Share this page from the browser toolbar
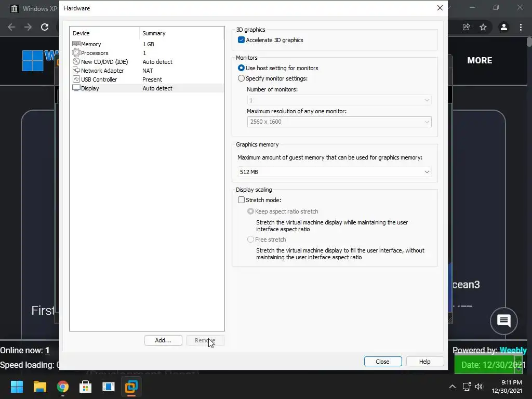This screenshot has height=399, width=532. click(467, 27)
